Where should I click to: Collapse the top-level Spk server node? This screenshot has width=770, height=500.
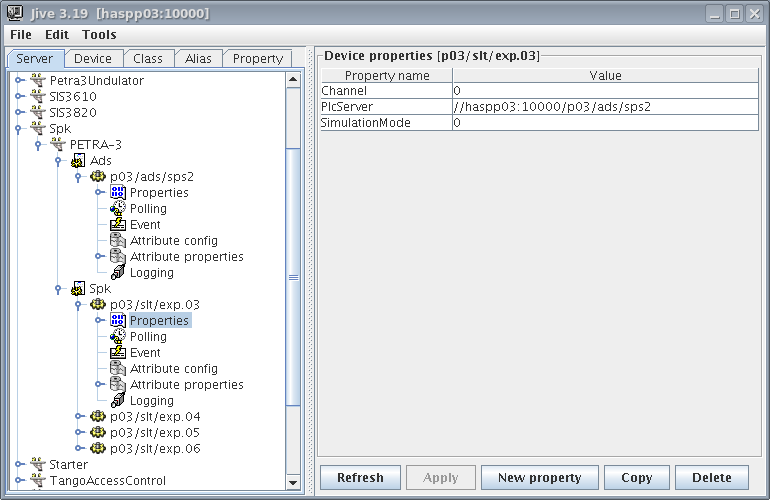(18, 129)
